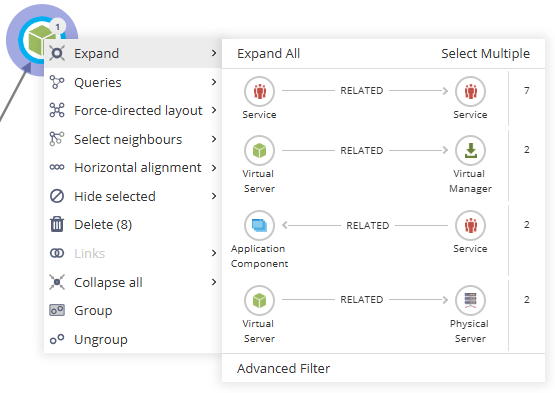This screenshot has height=393, width=555.
Task: Click Select Multiple button
Action: tap(485, 53)
